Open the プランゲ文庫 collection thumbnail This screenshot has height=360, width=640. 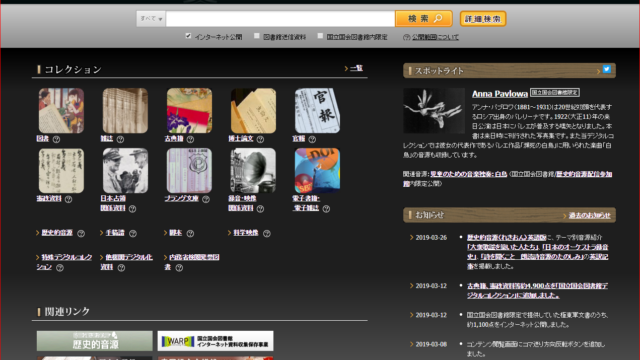coord(189,171)
